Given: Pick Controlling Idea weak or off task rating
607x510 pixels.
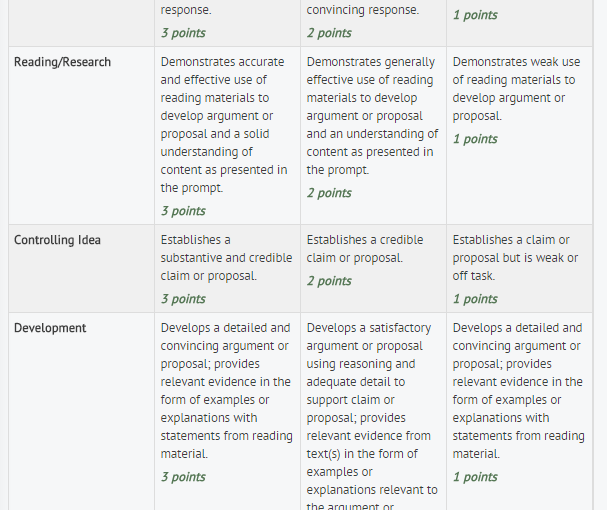Looking at the screenshot, I should click(520, 268).
